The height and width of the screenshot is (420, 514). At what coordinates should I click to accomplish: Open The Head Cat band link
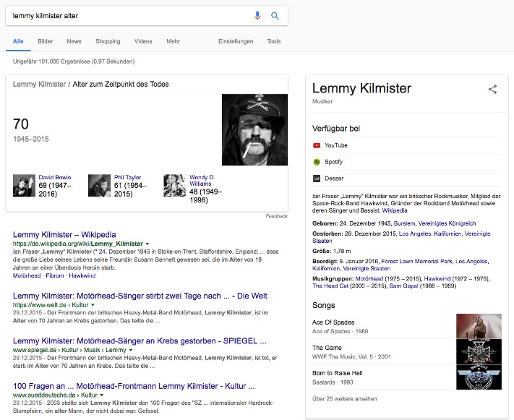[x=330, y=286]
